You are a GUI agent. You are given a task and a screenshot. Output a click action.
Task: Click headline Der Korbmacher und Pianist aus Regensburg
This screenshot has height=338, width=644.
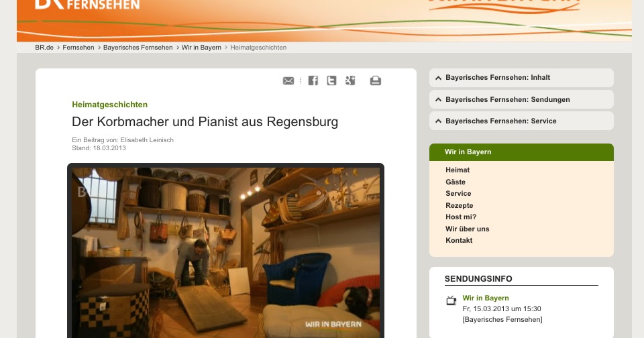click(205, 121)
